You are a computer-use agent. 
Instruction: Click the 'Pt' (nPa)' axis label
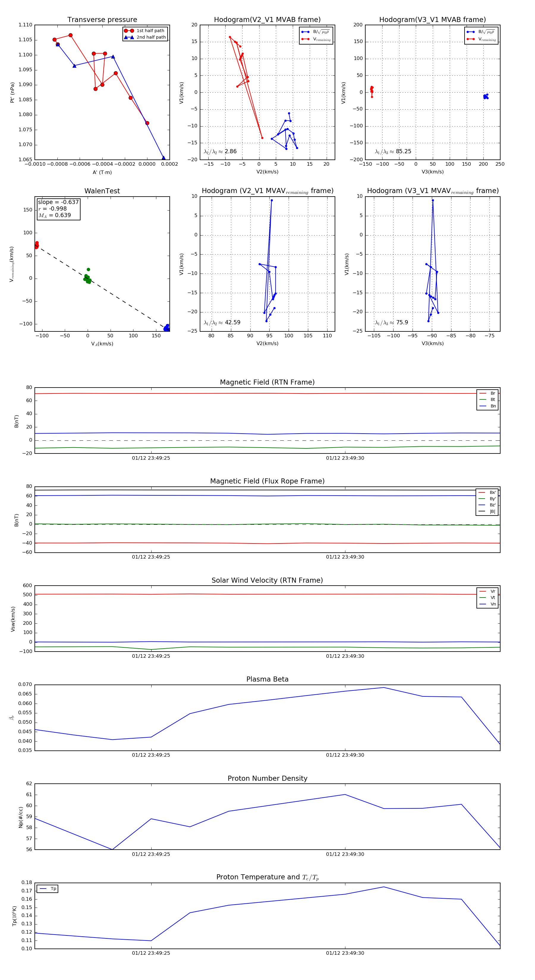12,92
